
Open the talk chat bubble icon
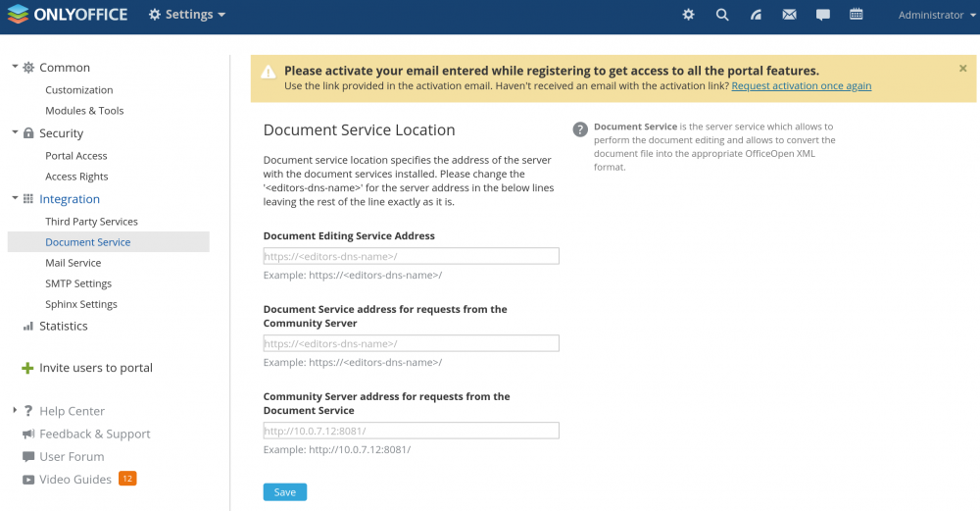tap(823, 15)
